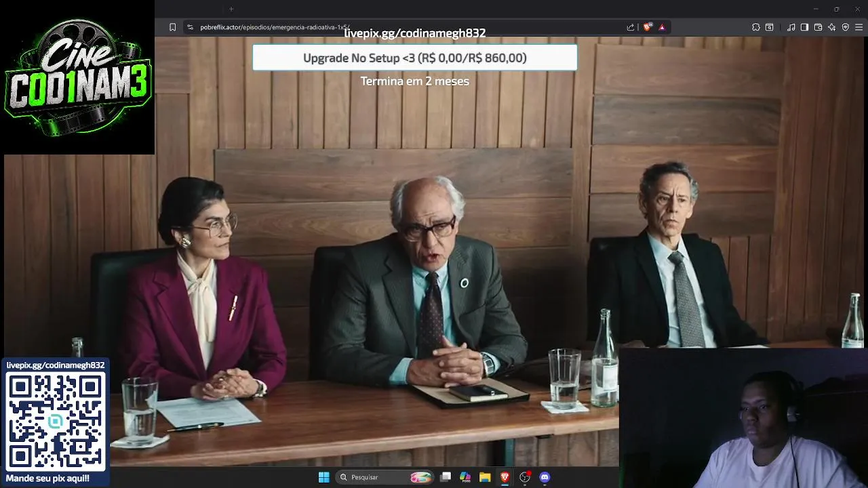Click the Cine Cod1nam3 logo

coord(77,77)
